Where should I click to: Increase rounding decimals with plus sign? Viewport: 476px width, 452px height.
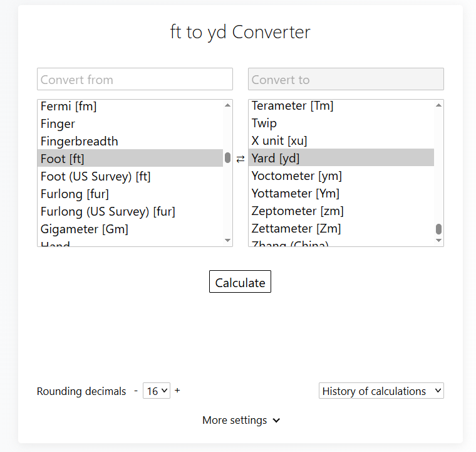177,391
